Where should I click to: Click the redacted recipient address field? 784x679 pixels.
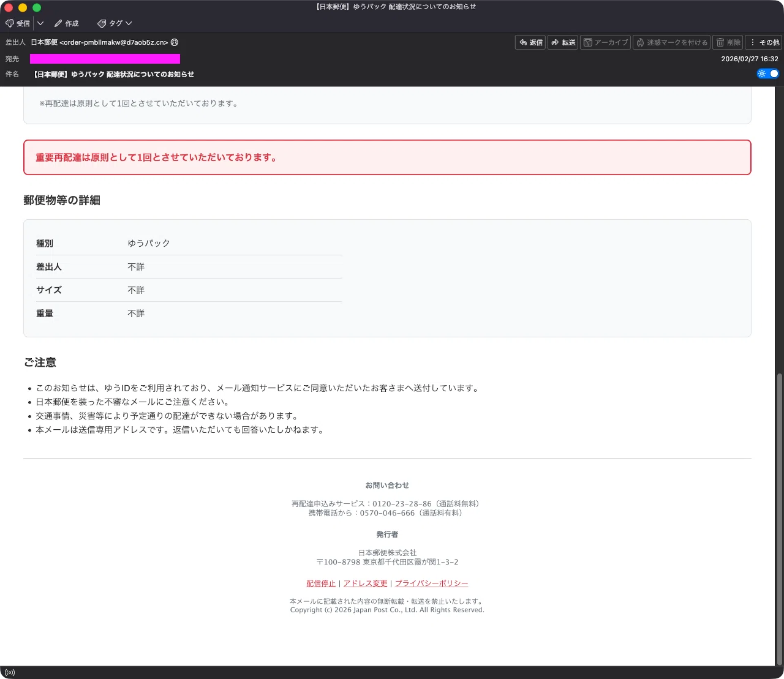[x=105, y=59]
